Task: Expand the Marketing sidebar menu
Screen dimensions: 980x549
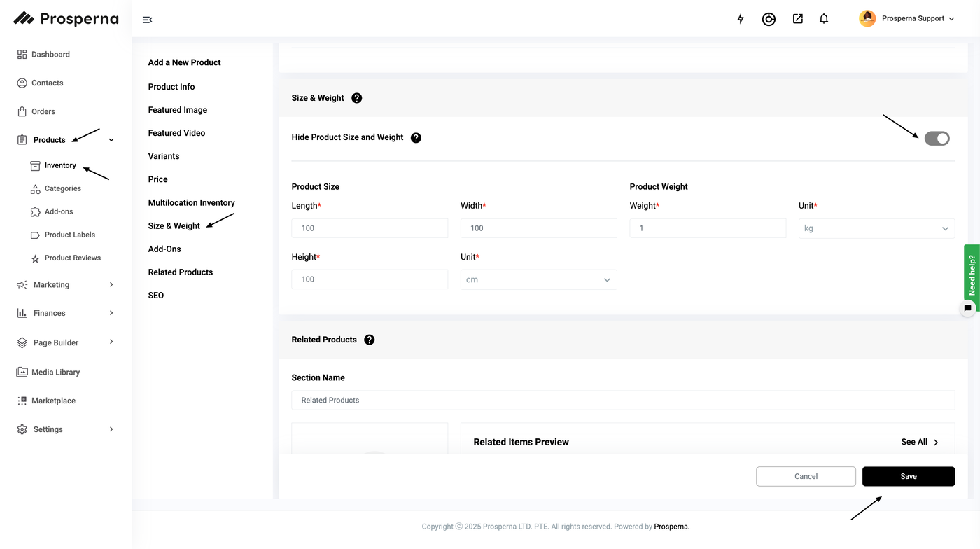Action: coord(65,285)
